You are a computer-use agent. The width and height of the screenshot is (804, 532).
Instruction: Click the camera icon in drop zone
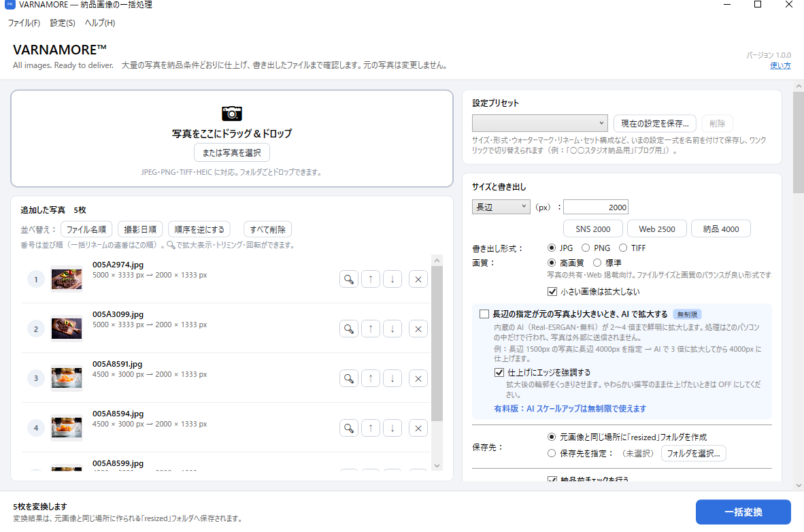click(x=232, y=114)
